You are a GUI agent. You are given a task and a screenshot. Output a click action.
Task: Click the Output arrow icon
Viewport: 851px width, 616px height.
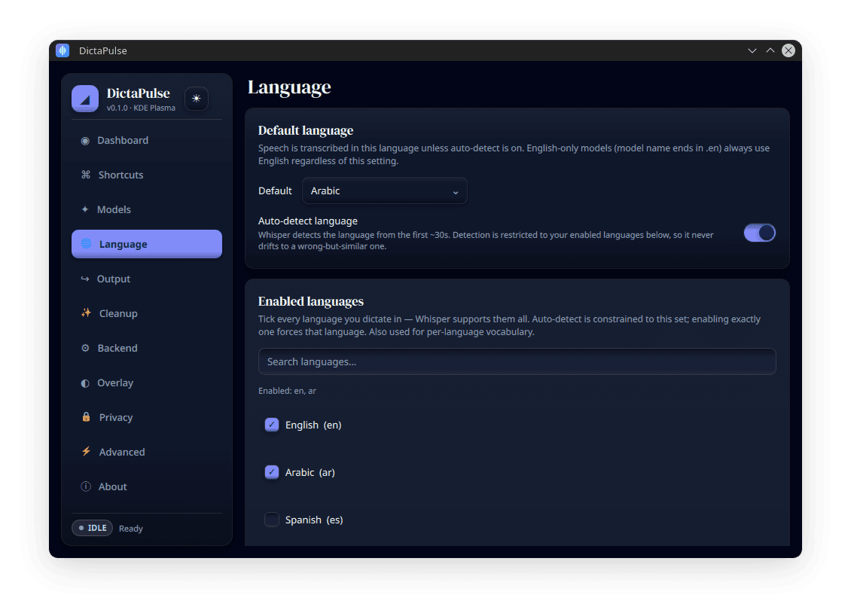(x=85, y=279)
